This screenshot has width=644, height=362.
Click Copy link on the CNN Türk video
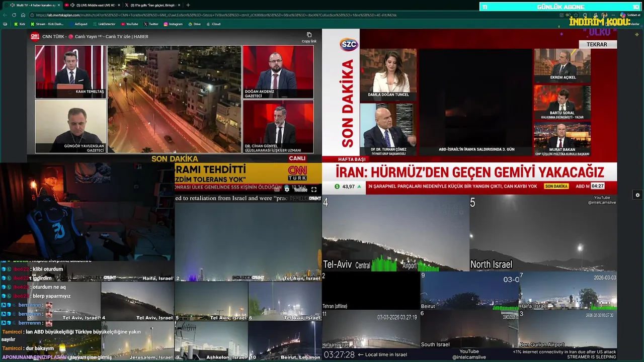[309, 38]
